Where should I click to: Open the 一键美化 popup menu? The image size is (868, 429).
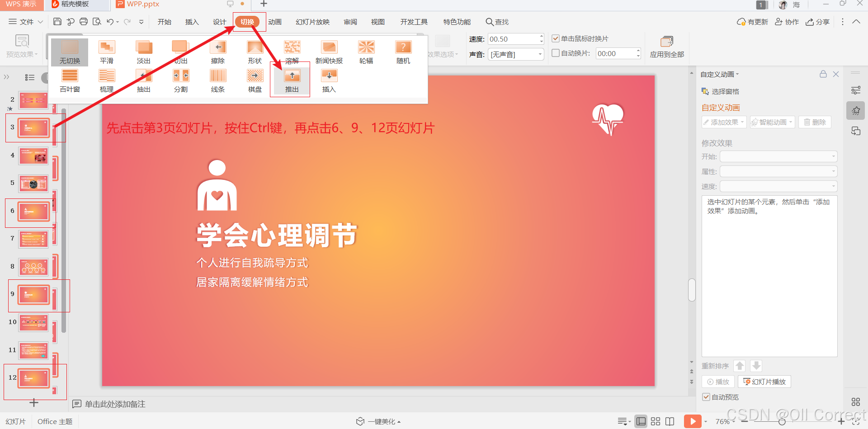point(378,421)
